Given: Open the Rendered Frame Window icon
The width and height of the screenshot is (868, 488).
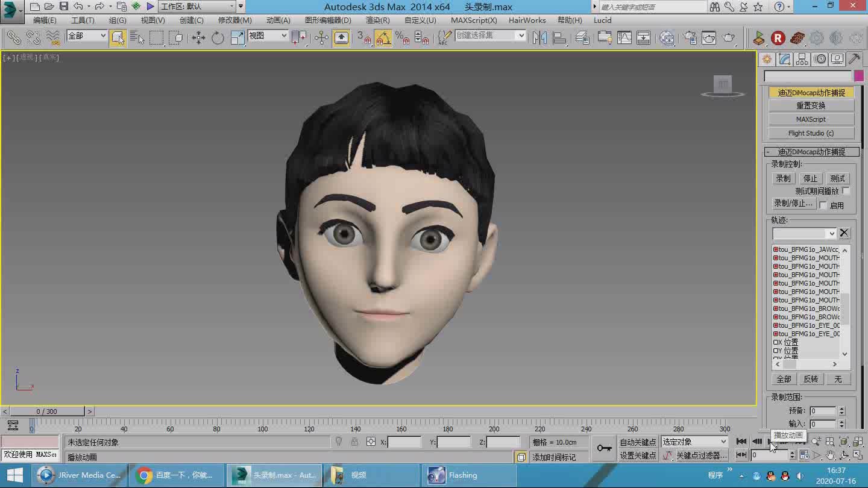Looking at the screenshot, I should click(709, 37).
